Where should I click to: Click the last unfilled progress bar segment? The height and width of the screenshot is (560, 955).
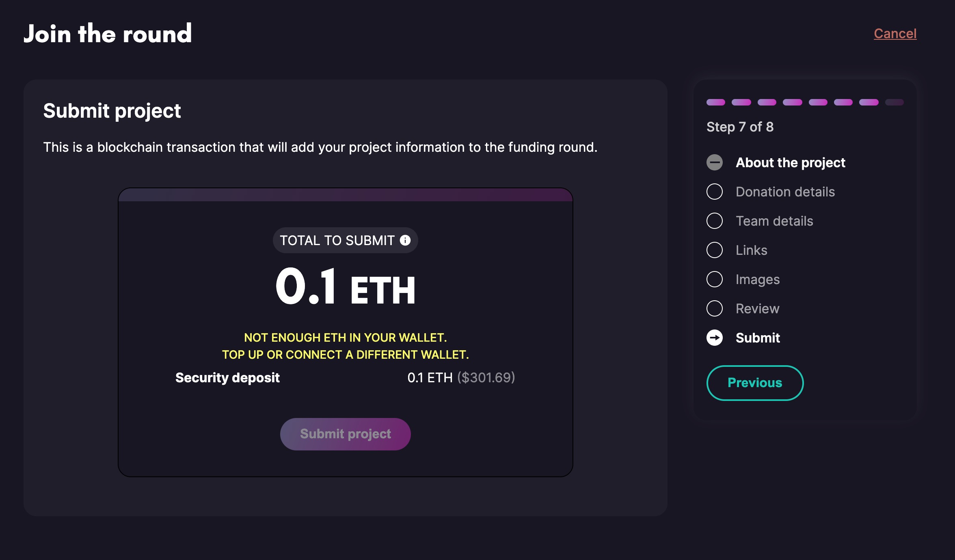coord(893,103)
